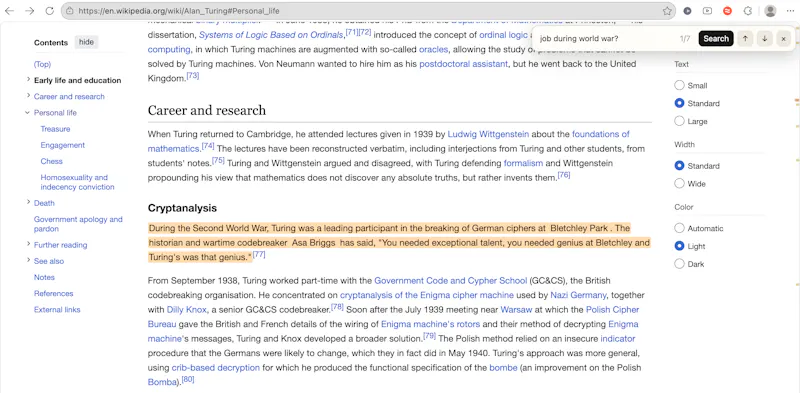
Task: Expand Career and research contents entry
Action: [x=28, y=96]
